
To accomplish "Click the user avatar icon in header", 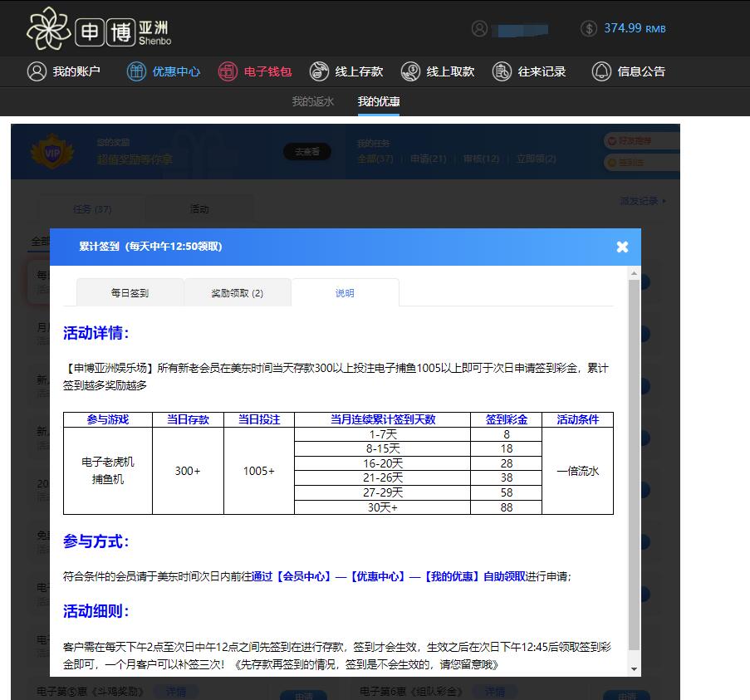I will click(479, 29).
